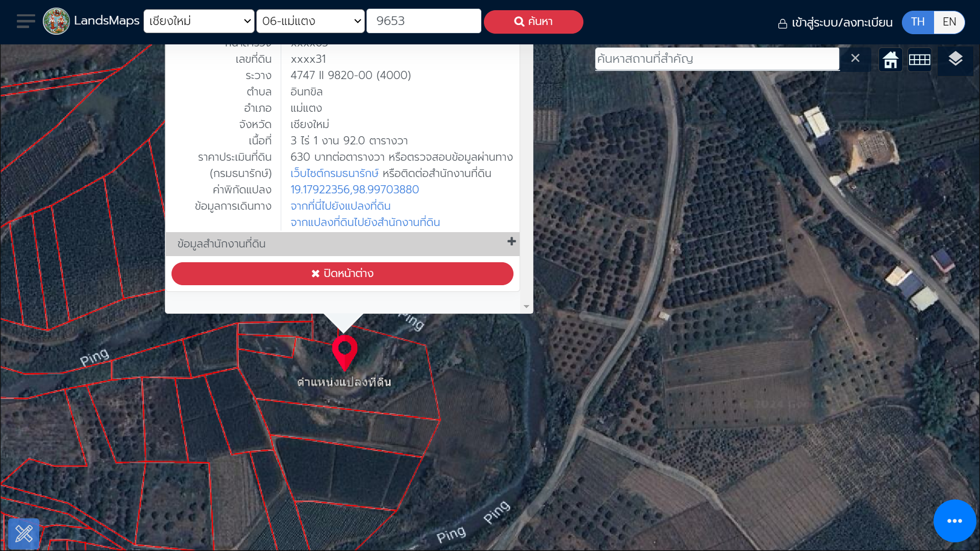Click the red parcel location pin

tap(345, 351)
